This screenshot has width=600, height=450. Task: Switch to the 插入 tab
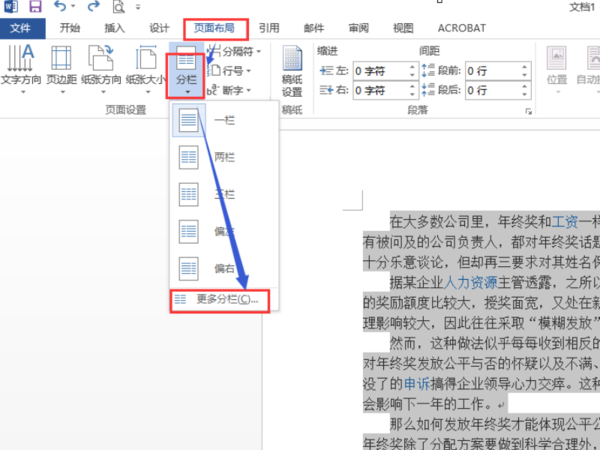[114, 28]
